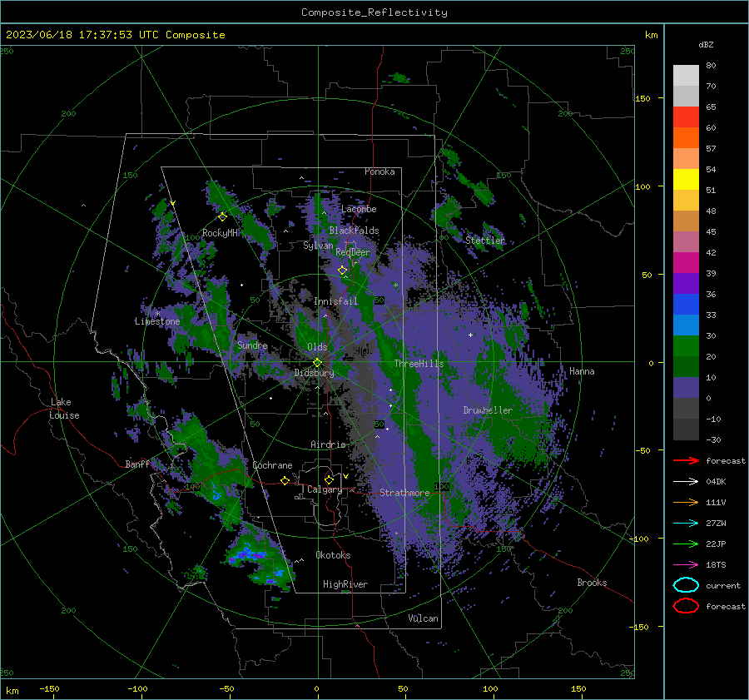Viewport: 749px width, 700px height.
Task: Select the Innisfail label
Action: (335, 301)
